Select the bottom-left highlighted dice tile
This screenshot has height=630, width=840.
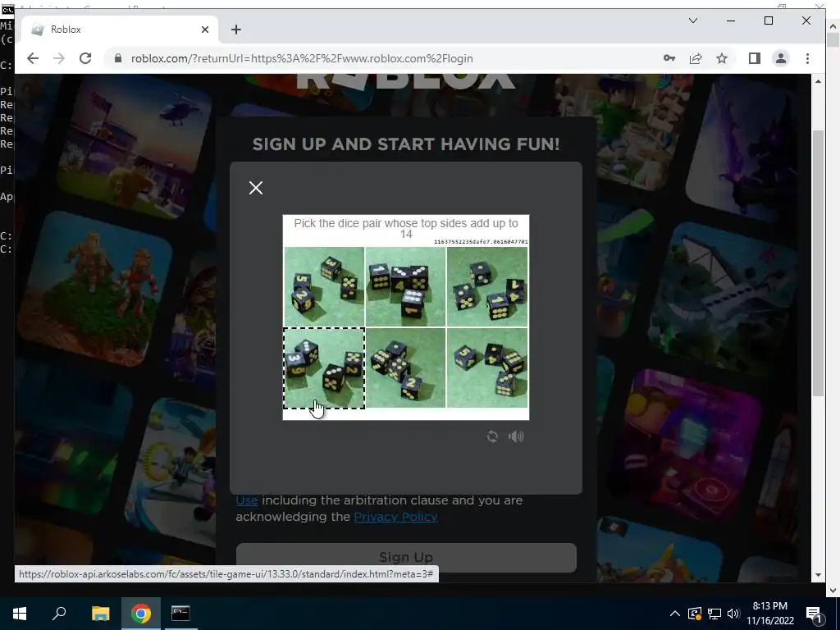pos(324,368)
